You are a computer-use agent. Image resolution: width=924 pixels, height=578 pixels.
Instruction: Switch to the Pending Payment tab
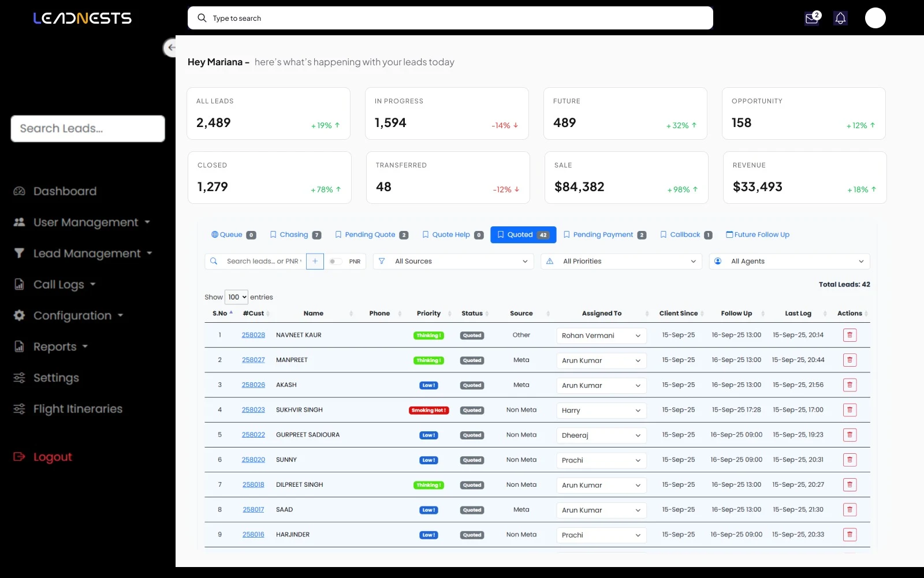(604, 235)
